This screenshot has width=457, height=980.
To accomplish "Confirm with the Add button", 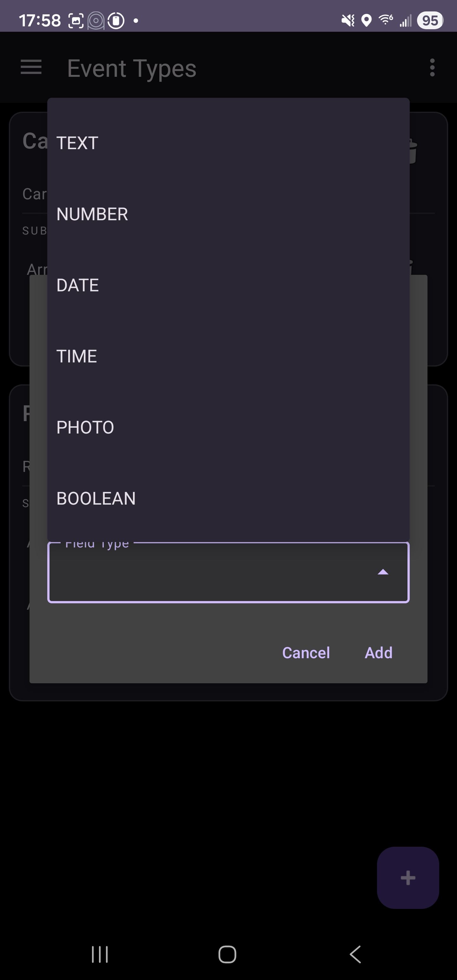I will [x=378, y=653].
